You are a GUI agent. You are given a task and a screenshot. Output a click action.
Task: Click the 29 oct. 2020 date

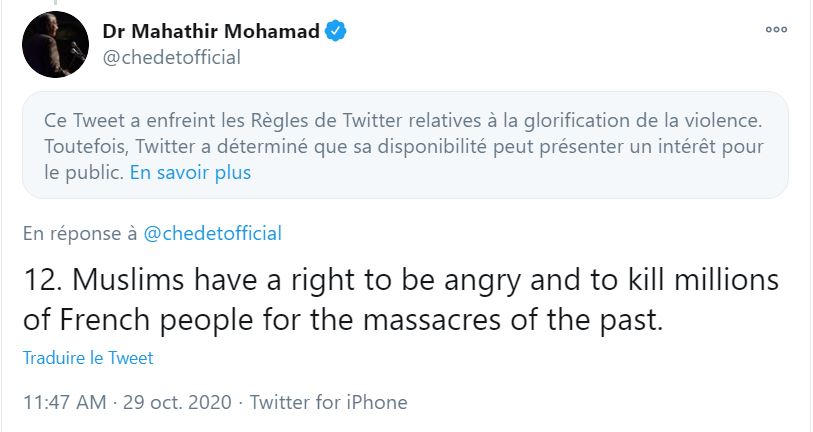pyautogui.click(x=178, y=403)
